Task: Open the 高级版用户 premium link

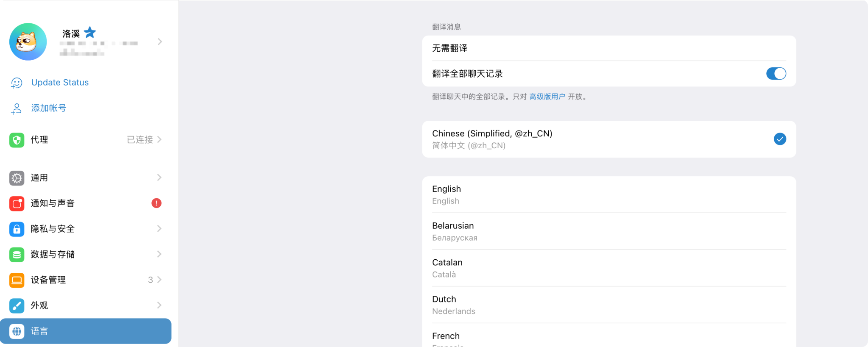Action: (x=547, y=97)
